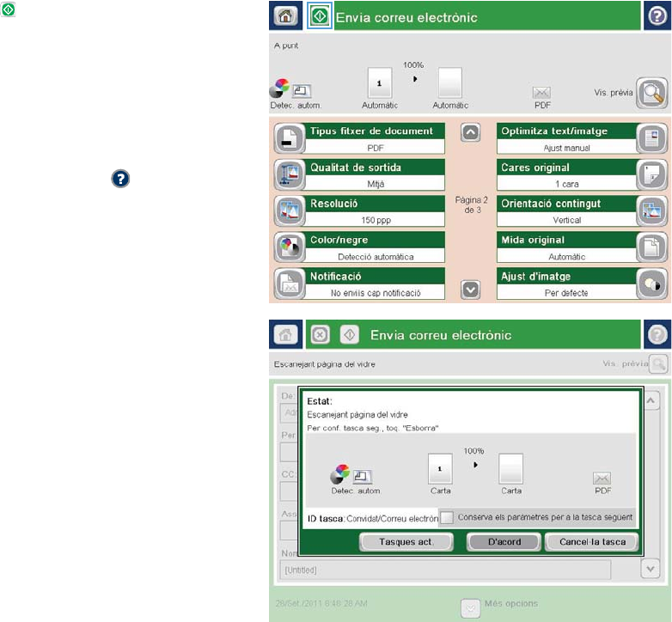Tap the Home icon in top panel
672x622 pixels.
(x=285, y=16)
